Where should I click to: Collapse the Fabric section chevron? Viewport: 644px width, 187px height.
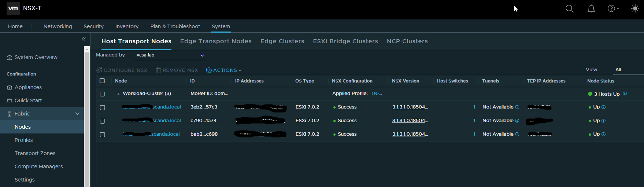[x=77, y=114]
